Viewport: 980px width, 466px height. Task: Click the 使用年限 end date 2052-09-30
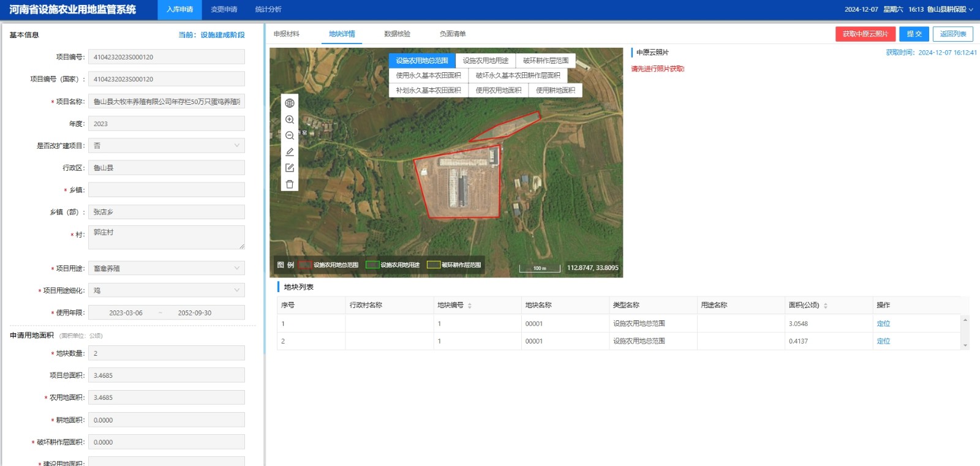pyautogui.click(x=195, y=313)
